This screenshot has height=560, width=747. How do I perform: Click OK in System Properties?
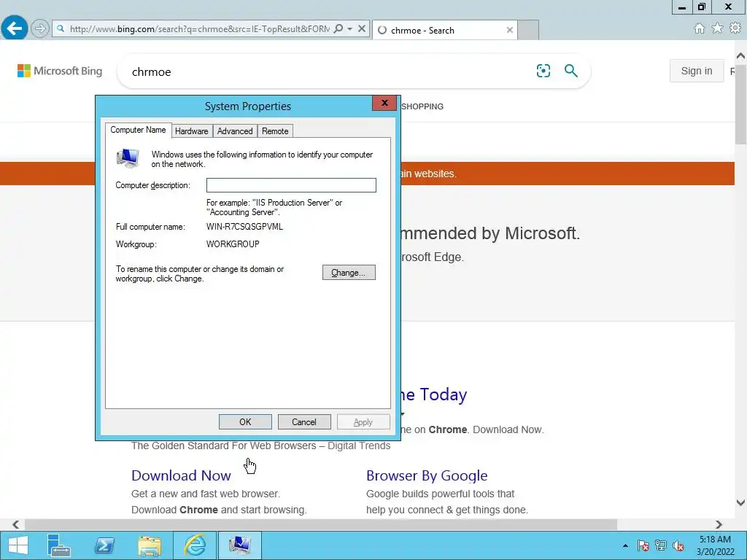click(245, 422)
